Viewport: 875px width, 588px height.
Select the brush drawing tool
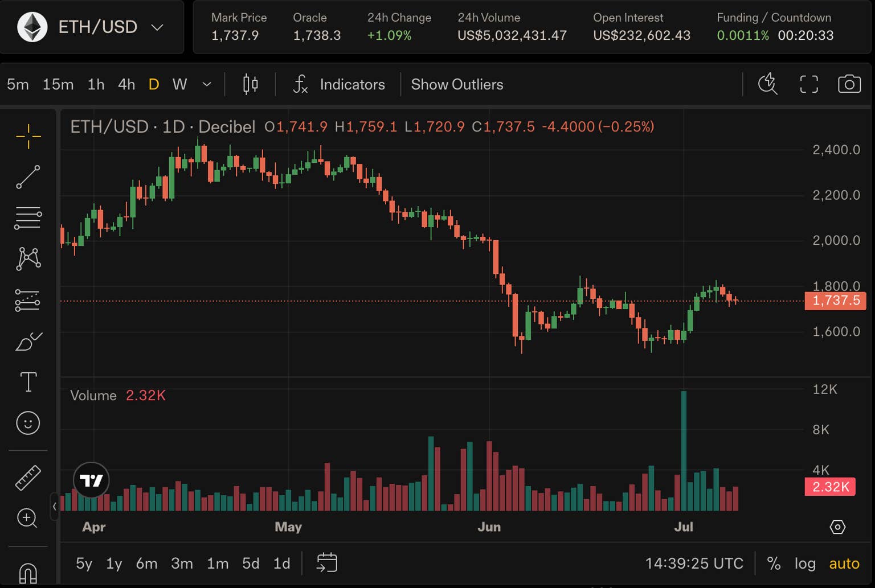[x=28, y=341]
